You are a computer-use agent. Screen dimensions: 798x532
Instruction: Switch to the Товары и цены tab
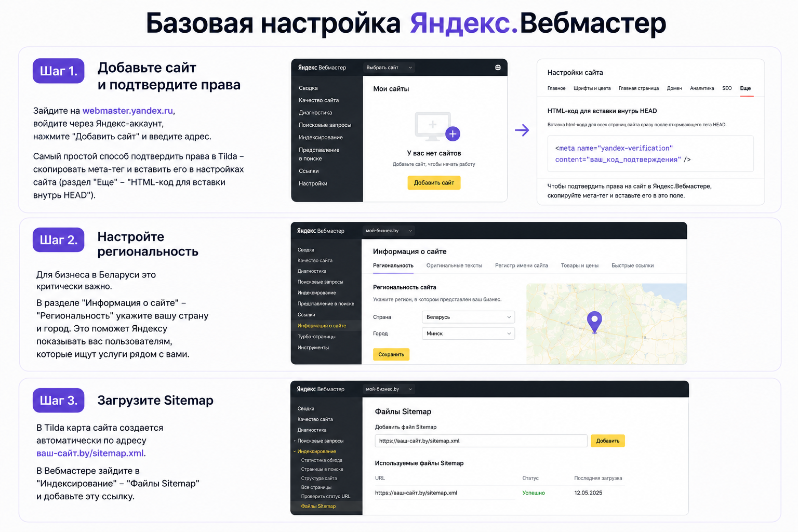(x=580, y=265)
